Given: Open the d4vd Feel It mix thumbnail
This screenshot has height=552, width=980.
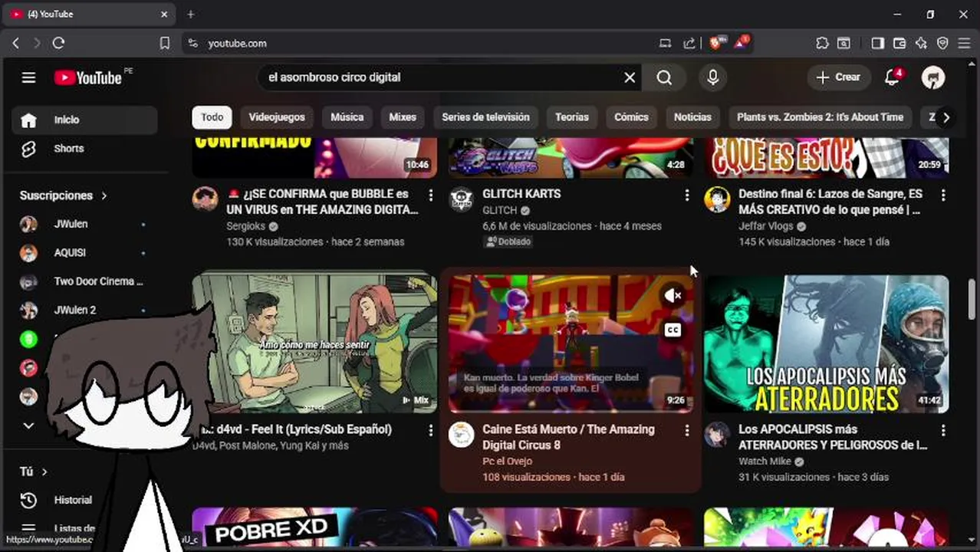Looking at the screenshot, I should (x=314, y=343).
